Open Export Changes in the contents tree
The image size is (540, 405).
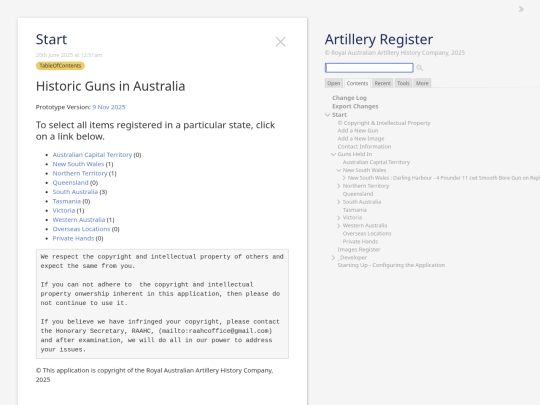tap(355, 106)
